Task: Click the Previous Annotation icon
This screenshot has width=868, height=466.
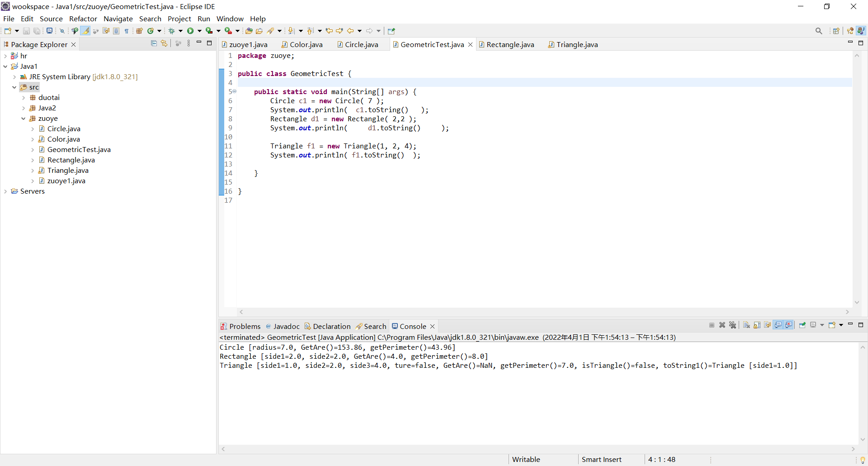Action: 311,31
